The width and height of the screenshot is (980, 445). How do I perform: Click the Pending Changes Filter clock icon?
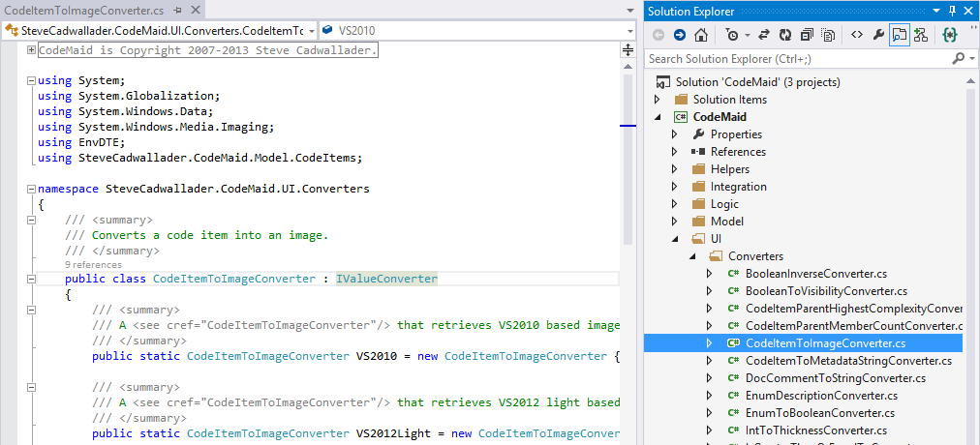[732, 35]
